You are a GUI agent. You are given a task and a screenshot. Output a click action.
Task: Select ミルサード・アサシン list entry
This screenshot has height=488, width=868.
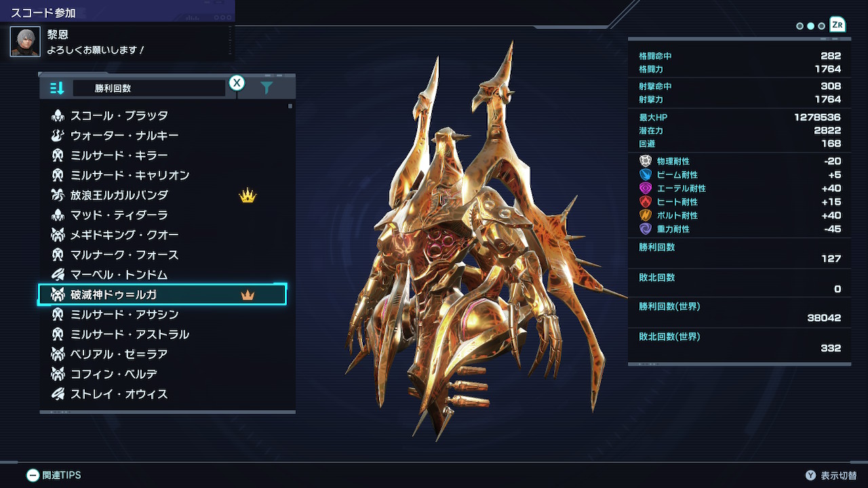tap(163, 314)
